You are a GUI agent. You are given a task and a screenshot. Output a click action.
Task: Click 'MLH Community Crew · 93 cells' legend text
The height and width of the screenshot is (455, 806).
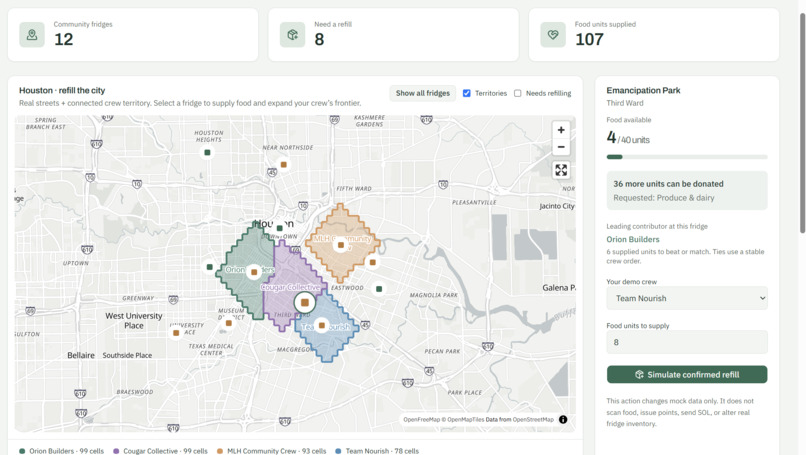pos(277,451)
